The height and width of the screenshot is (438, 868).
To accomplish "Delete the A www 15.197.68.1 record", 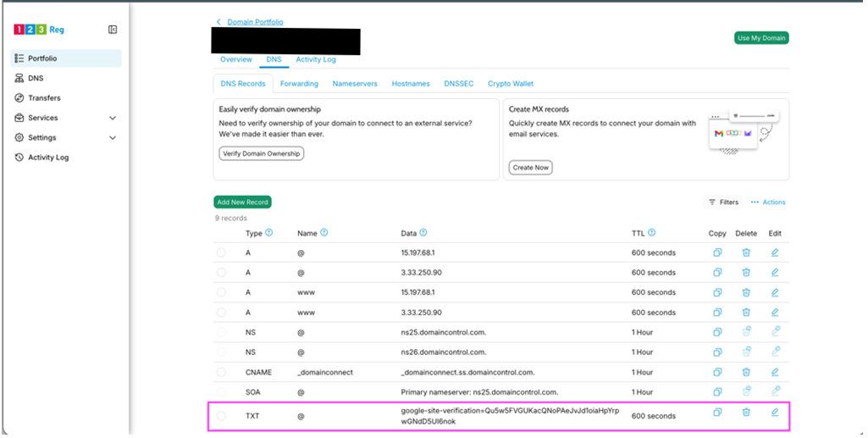I will [746, 292].
